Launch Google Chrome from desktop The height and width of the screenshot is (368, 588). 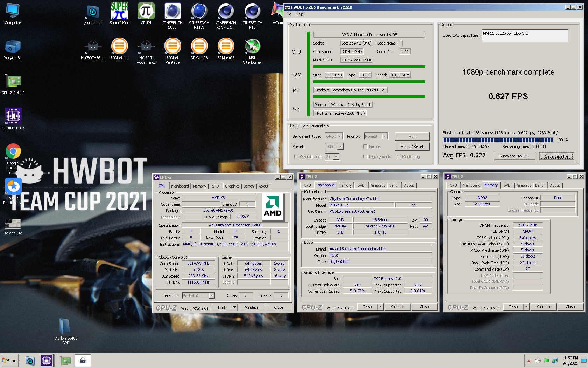pyautogui.click(x=13, y=157)
